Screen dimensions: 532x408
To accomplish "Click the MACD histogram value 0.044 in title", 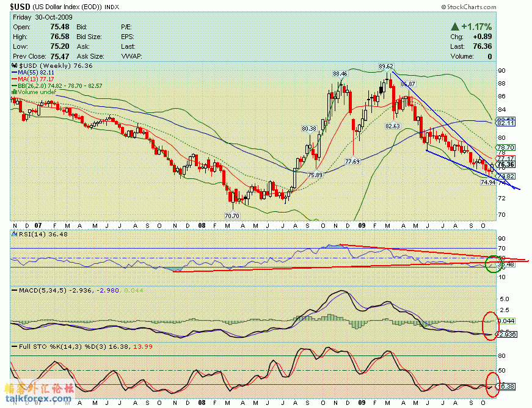I will pyautogui.click(x=133, y=290).
